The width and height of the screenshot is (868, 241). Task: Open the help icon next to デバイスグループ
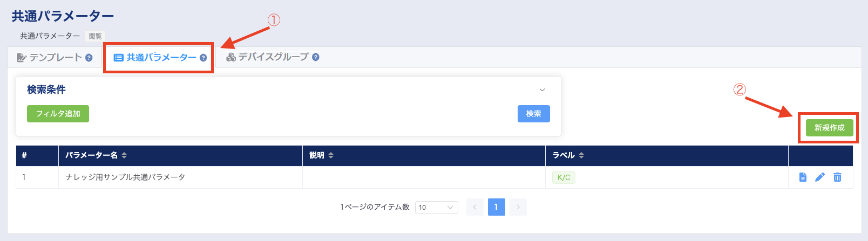[316, 57]
